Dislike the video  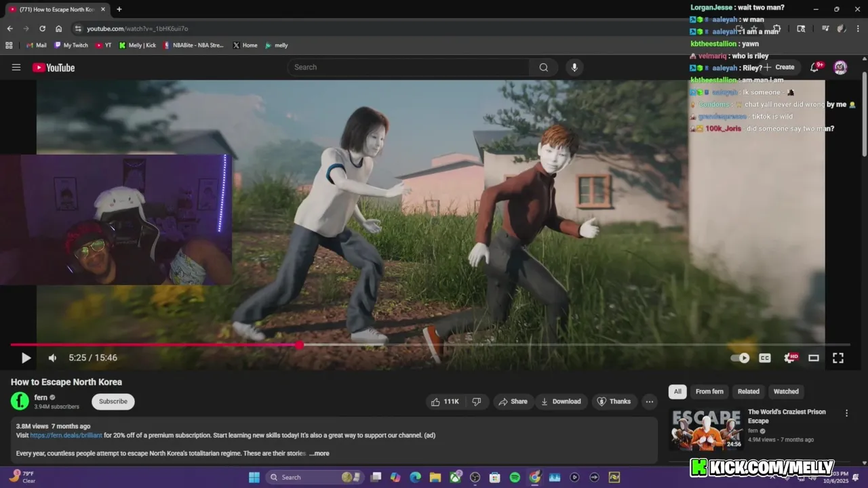(477, 401)
